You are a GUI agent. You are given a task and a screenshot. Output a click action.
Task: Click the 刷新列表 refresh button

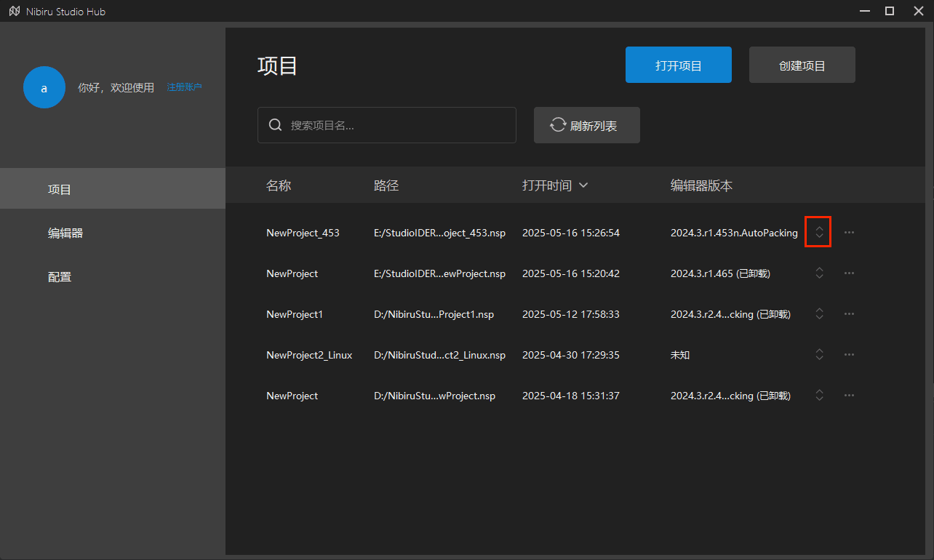click(586, 126)
